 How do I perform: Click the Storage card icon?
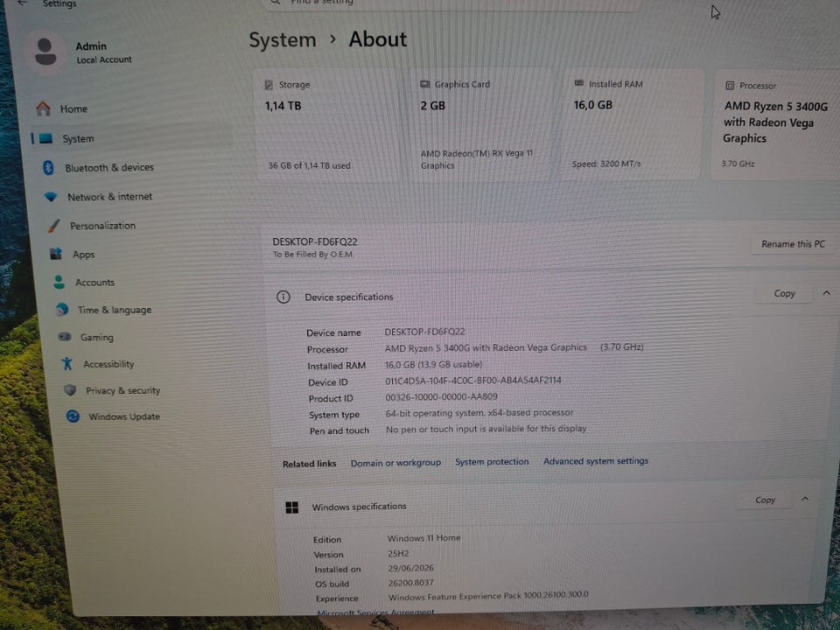coord(269,85)
